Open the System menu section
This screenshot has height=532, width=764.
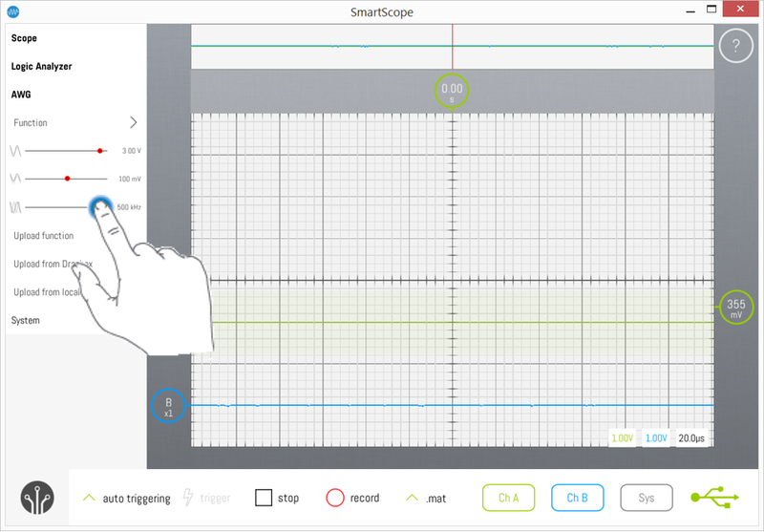(26, 320)
